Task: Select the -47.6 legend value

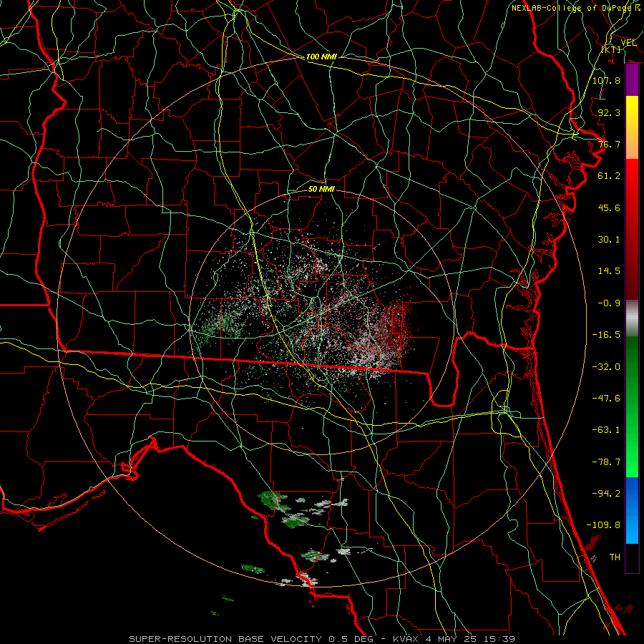Action: click(606, 399)
